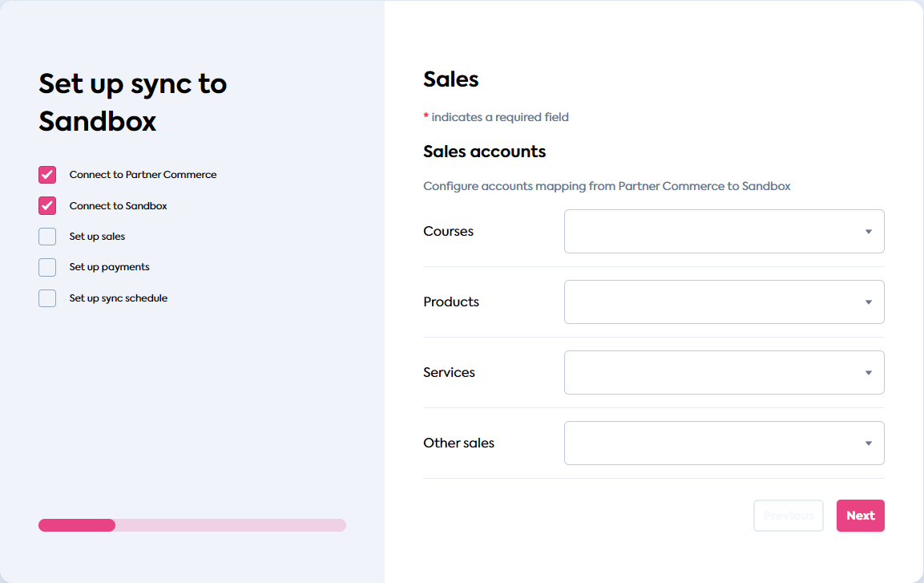Click the sync setup progress bar
Viewport: 924px width, 583px height.
pos(192,525)
